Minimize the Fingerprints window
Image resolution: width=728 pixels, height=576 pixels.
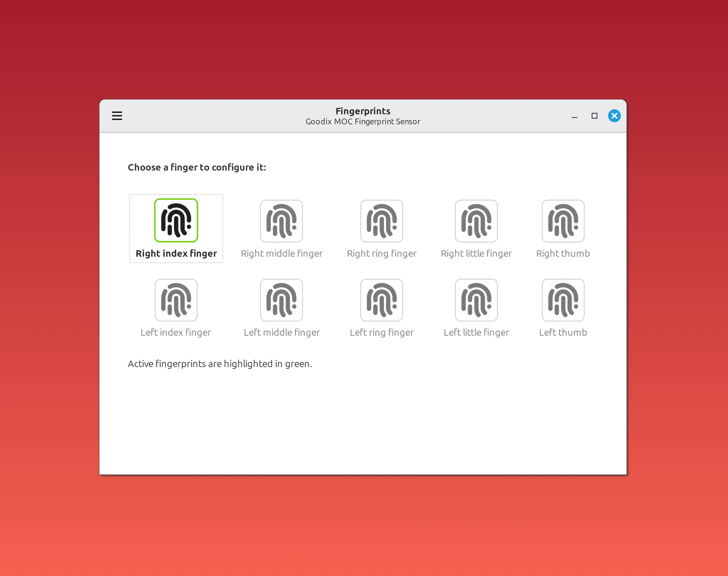pos(575,116)
